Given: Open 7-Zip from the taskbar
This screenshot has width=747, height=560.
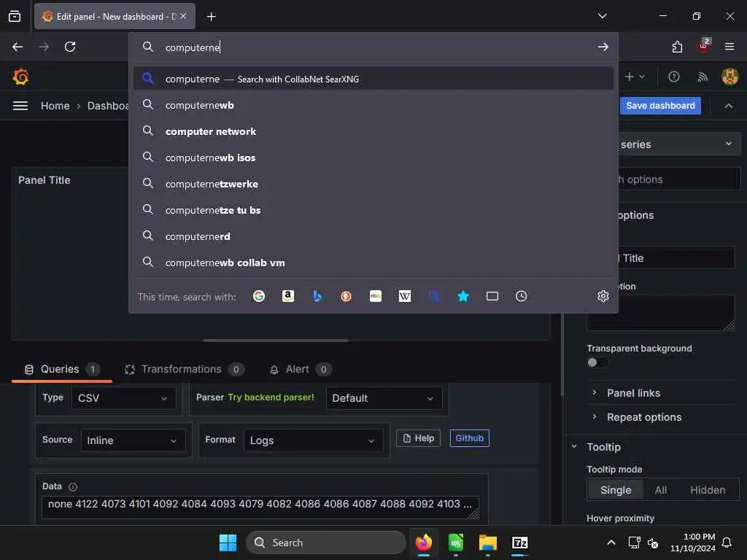Looking at the screenshot, I should (519, 542).
